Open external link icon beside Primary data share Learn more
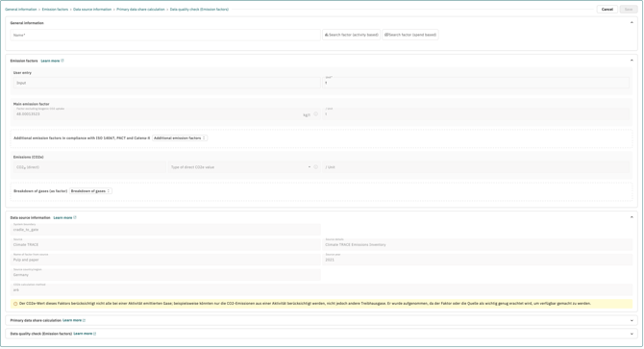 tap(85, 320)
